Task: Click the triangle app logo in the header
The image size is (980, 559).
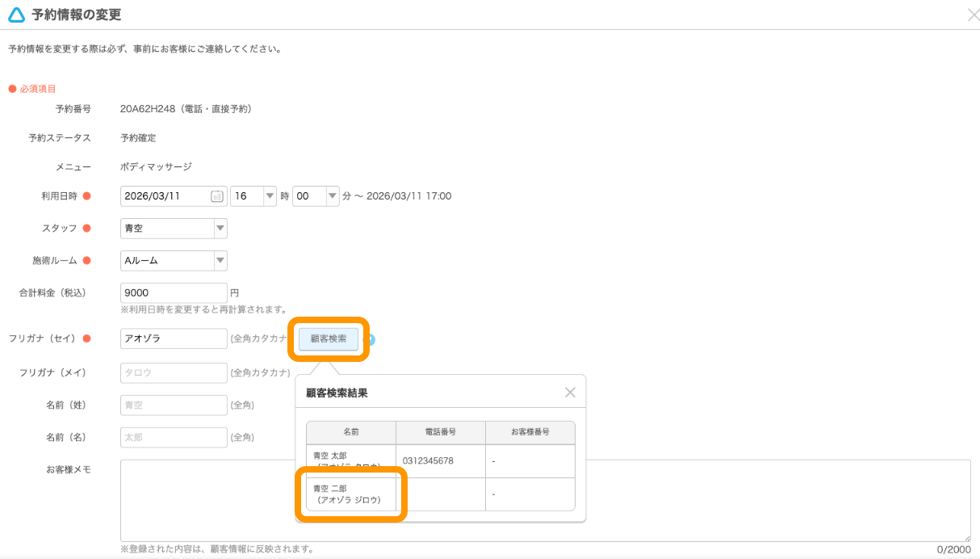Action: 15,15
